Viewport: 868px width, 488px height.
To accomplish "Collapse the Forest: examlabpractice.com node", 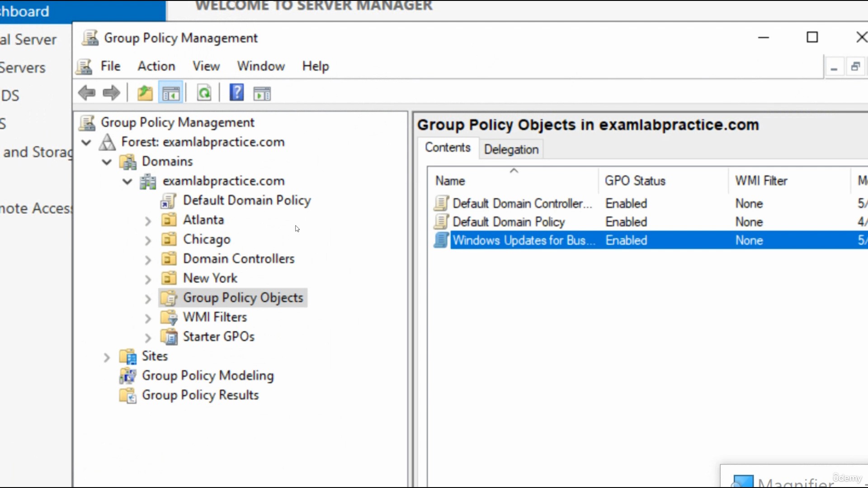I will click(86, 142).
